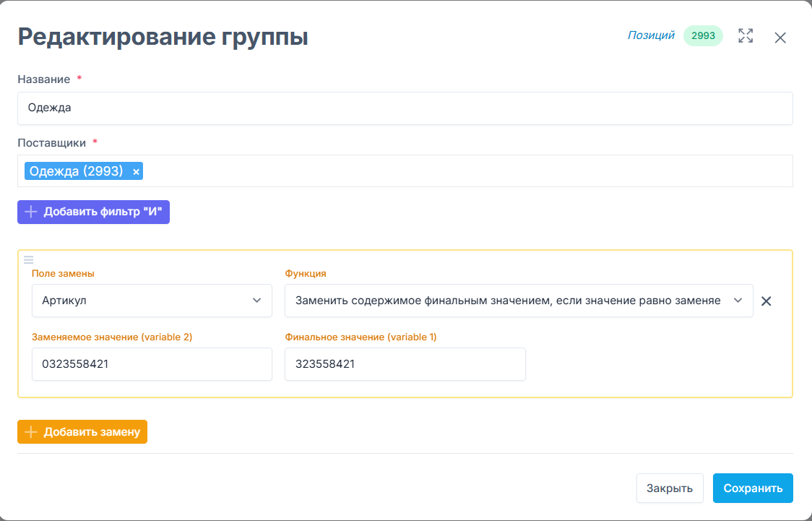
Task: Grab the replacement rule drag handle
Action: [29, 259]
